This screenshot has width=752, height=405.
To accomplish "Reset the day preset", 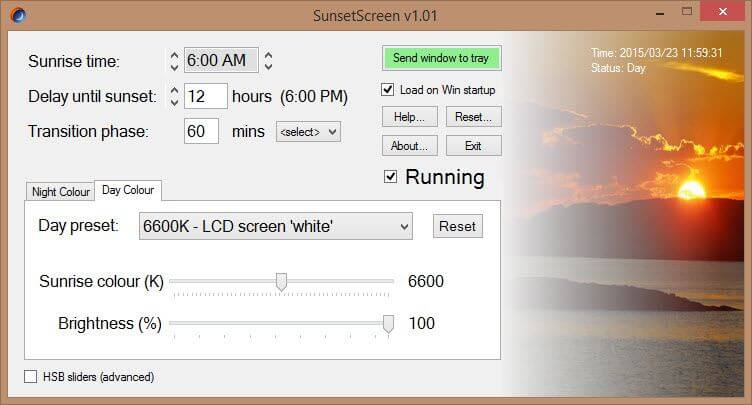I will [458, 226].
